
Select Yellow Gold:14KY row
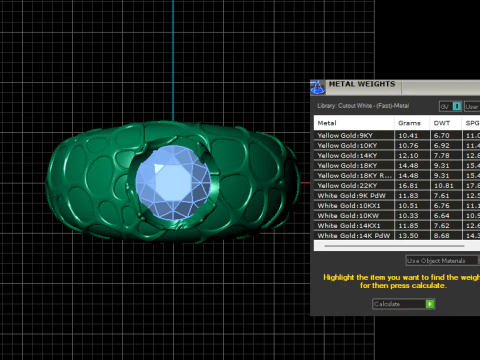(397, 155)
